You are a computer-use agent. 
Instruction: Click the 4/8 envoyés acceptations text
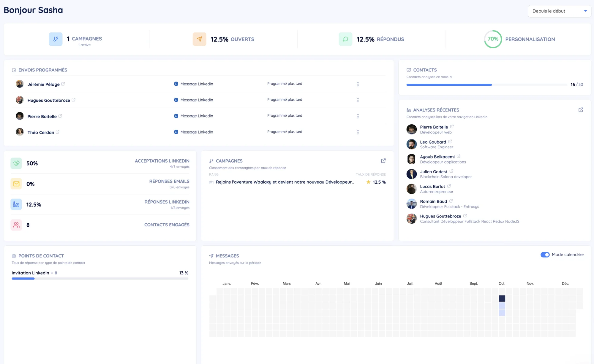point(179,167)
